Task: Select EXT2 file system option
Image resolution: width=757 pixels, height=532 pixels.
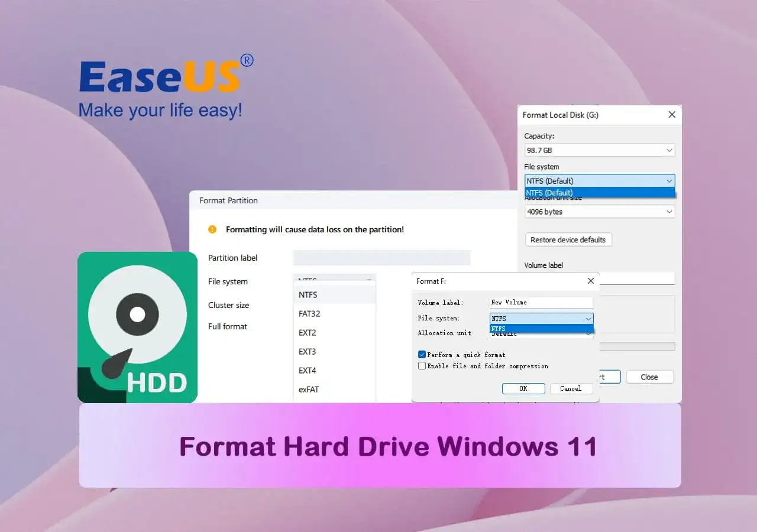Action: click(335, 332)
